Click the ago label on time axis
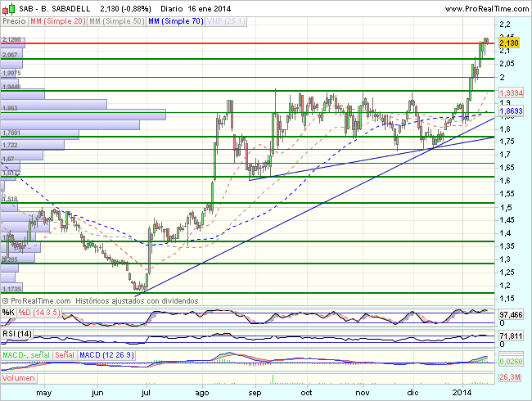Screen dimensions: 532x401 click(202, 393)
